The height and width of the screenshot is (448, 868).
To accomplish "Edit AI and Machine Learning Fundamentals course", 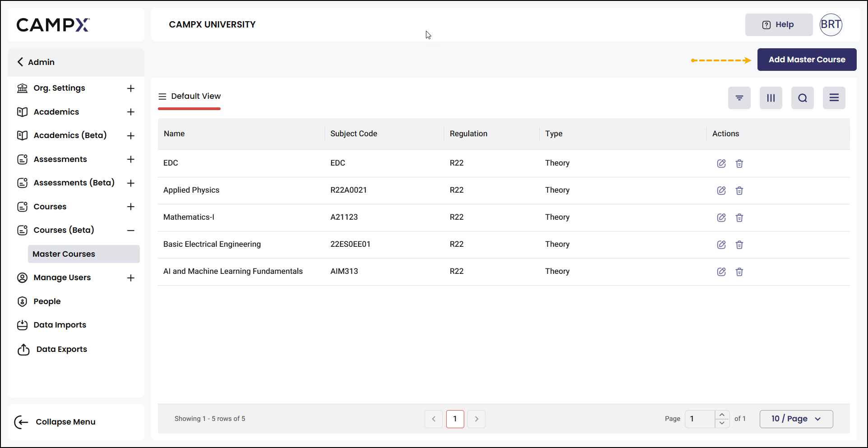I will click(721, 272).
